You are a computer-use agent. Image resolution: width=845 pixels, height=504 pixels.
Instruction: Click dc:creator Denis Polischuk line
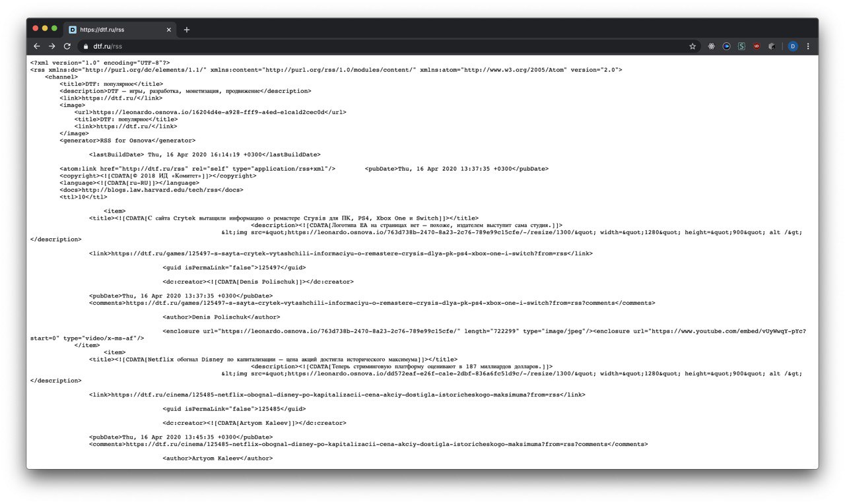(x=258, y=282)
